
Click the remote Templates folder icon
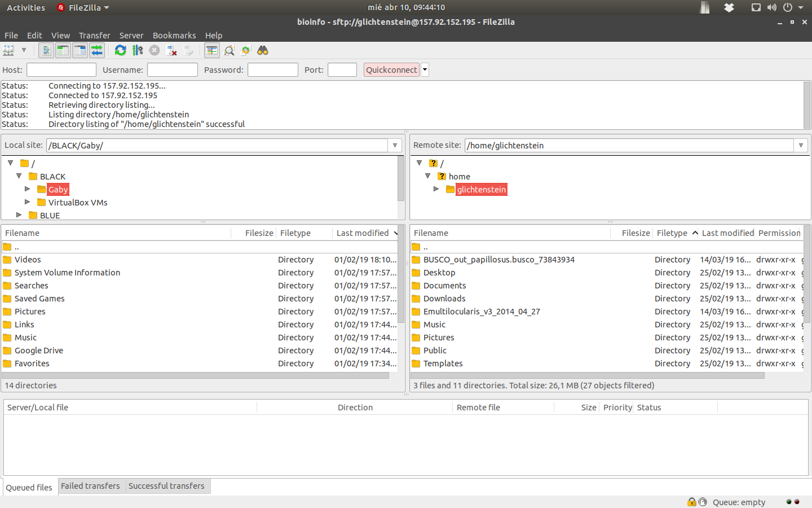click(416, 364)
